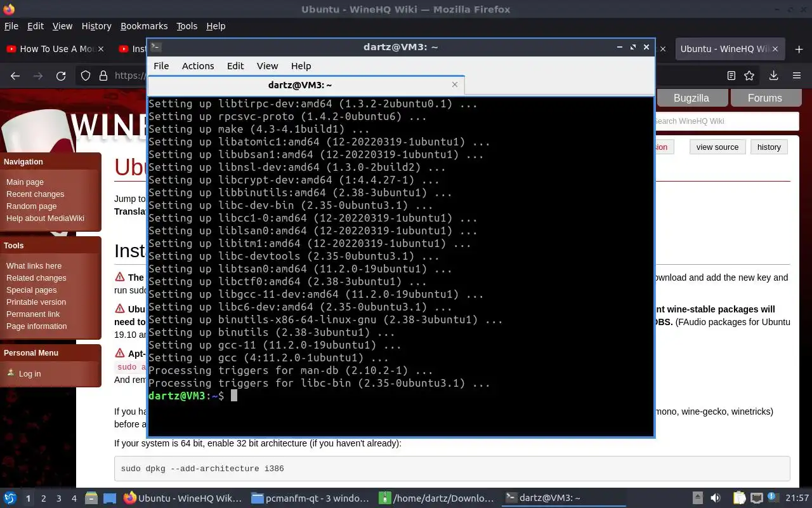
Task: Close the tab left of Ubuntu WineHQ tab
Action: 663,49
